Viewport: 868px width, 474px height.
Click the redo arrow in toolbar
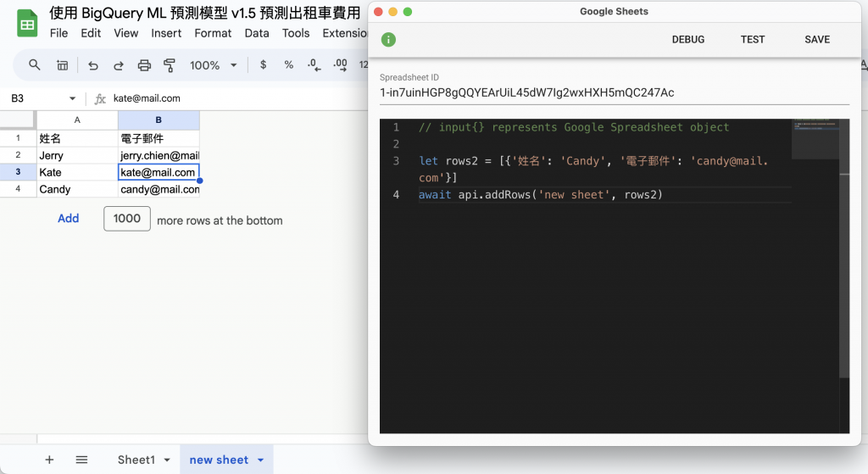tap(119, 65)
